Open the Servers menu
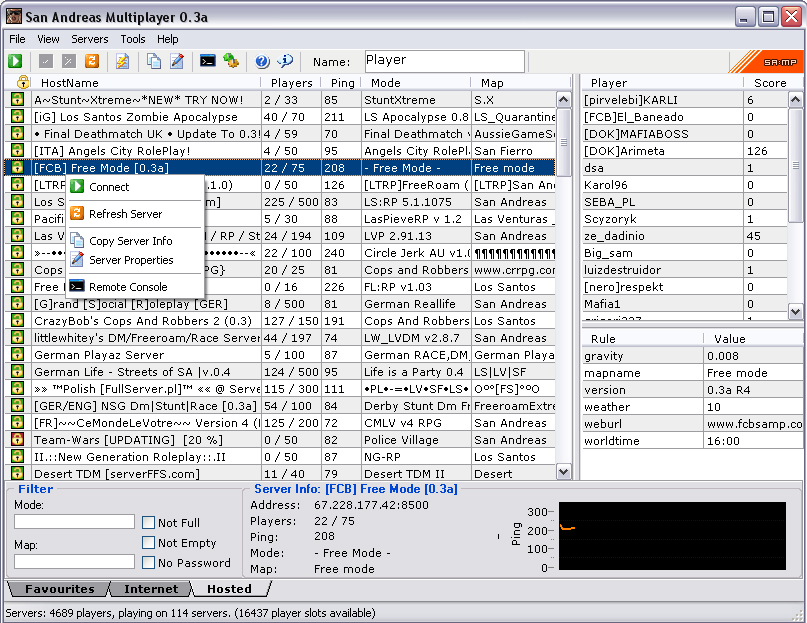 point(90,39)
